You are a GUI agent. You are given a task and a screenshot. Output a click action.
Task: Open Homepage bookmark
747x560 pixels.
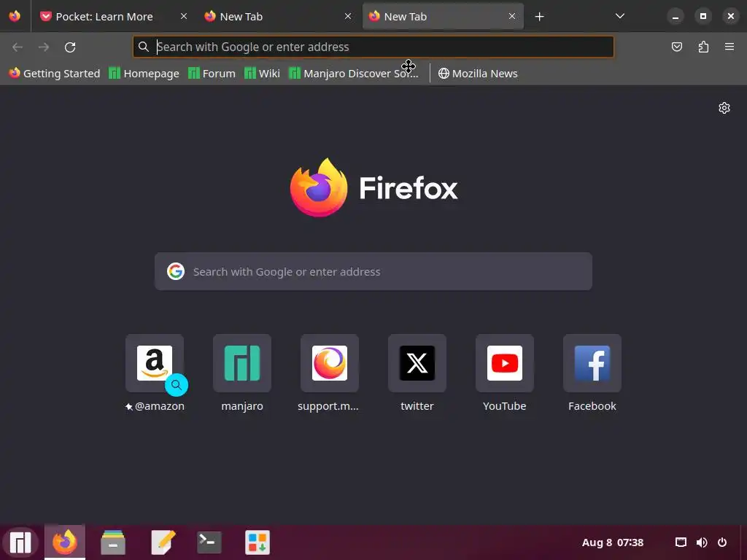tap(144, 74)
